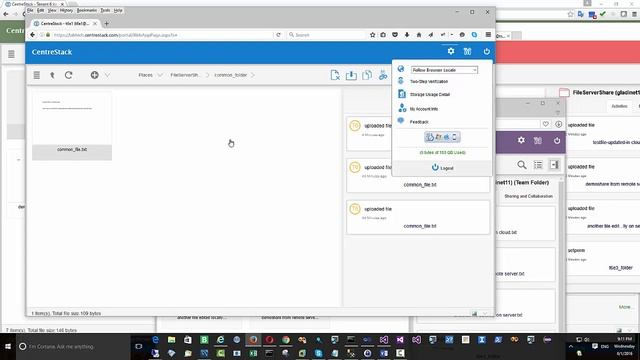This screenshot has height=360, width=640.
Task: Click the delete file toolbar icon
Action: click(x=335, y=75)
